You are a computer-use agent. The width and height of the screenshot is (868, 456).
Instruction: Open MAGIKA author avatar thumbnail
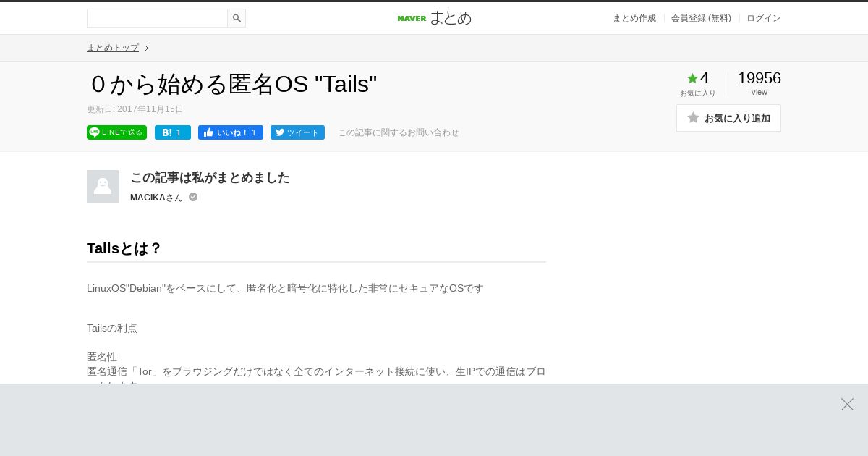(x=103, y=186)
